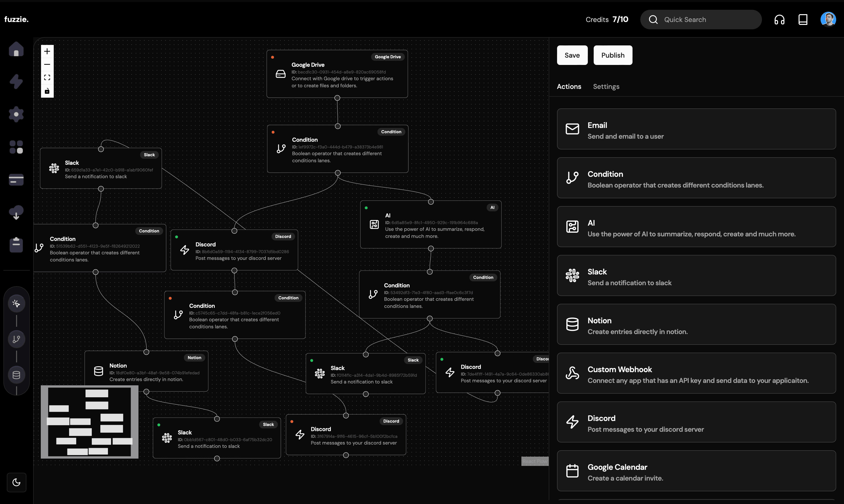Open the clipboard logs sidebar icon

coord(16,245)
